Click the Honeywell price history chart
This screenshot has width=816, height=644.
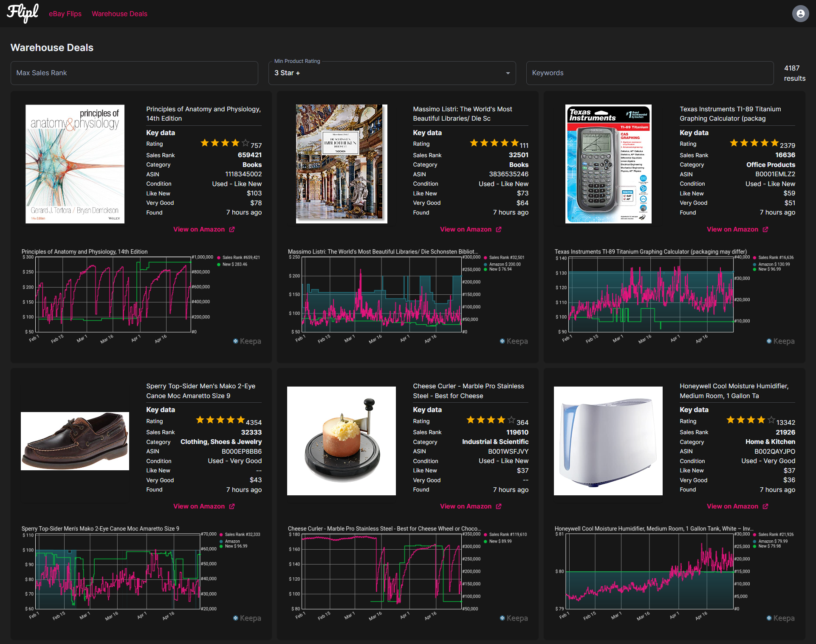click(650, 571)
